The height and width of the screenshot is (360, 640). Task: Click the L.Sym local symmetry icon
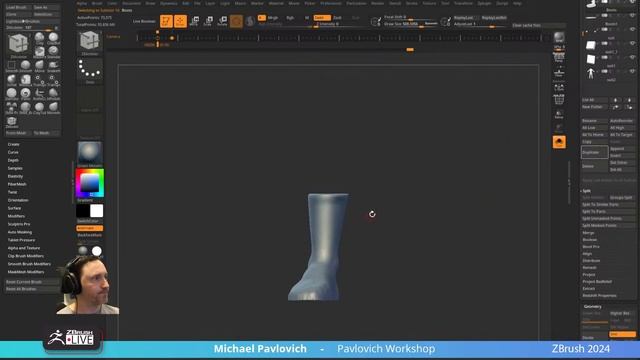559,87
